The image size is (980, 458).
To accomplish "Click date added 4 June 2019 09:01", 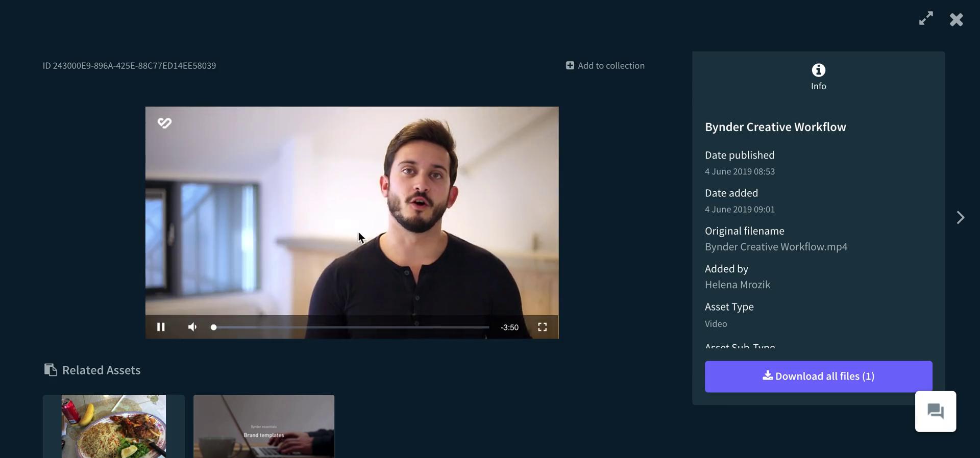I will point(740,209).
